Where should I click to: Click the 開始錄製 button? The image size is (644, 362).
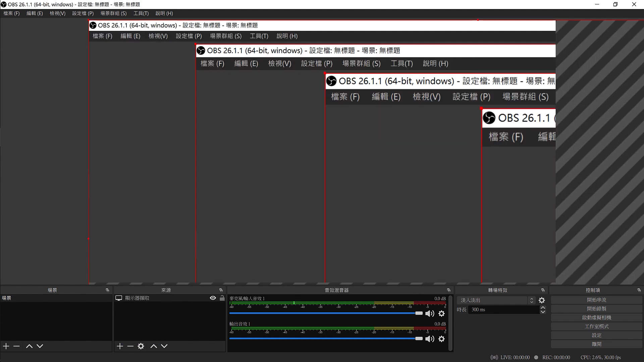pos(596,309)
